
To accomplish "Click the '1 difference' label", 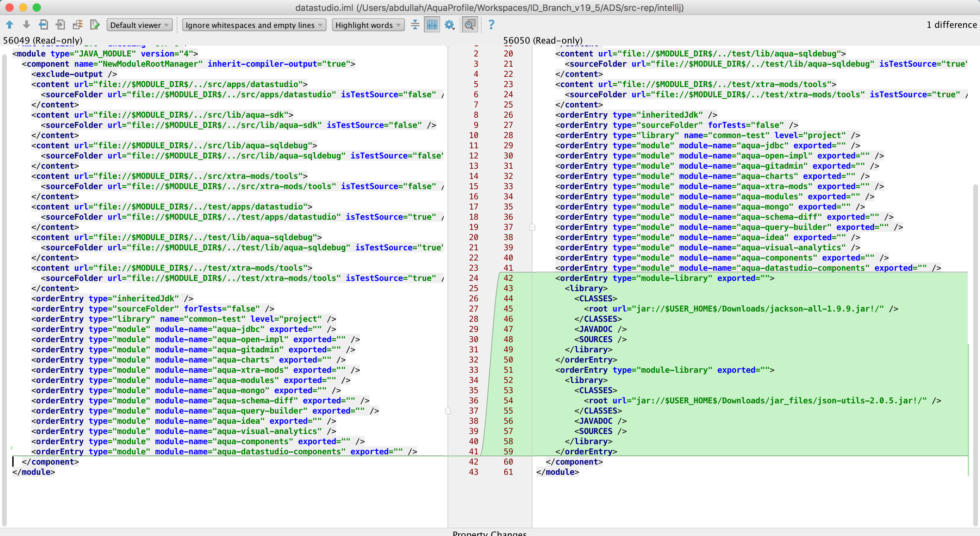I will (x=951, y=25).
